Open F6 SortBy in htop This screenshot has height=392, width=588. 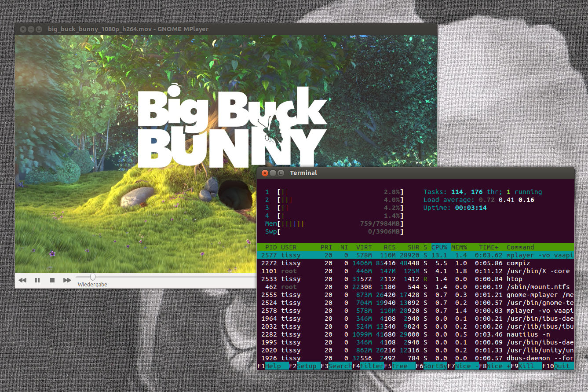coord(431,366)
